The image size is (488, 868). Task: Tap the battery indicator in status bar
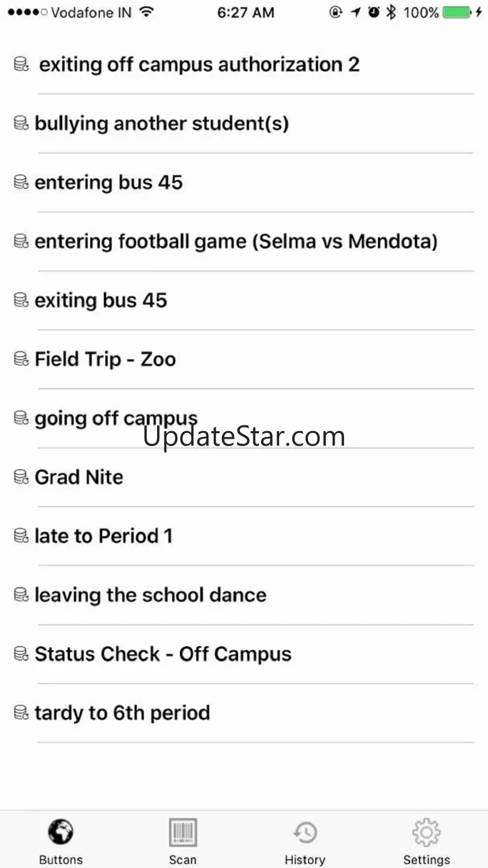(x=457, y=12)
